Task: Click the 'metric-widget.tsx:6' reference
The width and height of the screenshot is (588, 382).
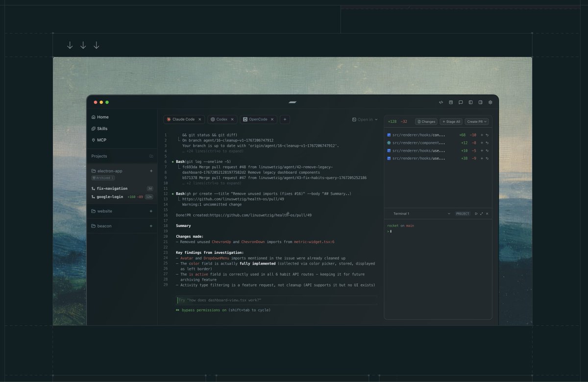Action: (x=314, y=241)
